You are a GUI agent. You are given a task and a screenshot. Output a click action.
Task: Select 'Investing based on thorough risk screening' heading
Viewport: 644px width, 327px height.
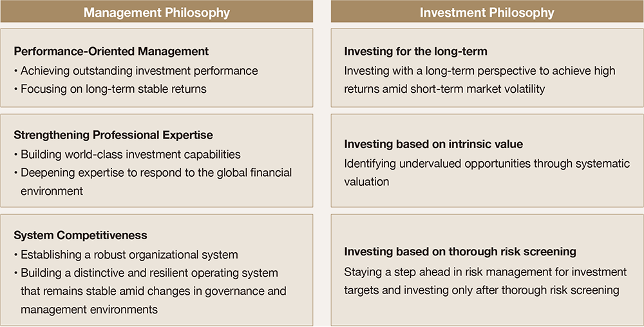(460, 252)
